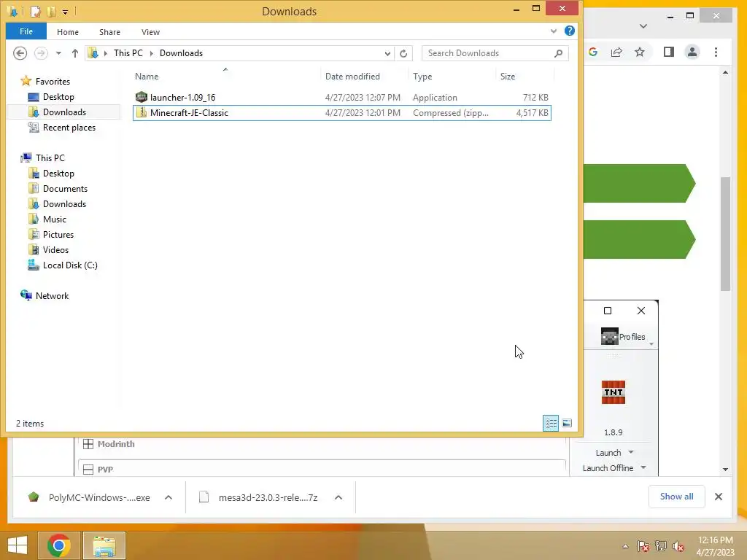The height and width of the screenshot is (560, 747).
Task: Click the launcher-1.09_16 application icon
Action: pyautogui.click(x=141, y=97)
